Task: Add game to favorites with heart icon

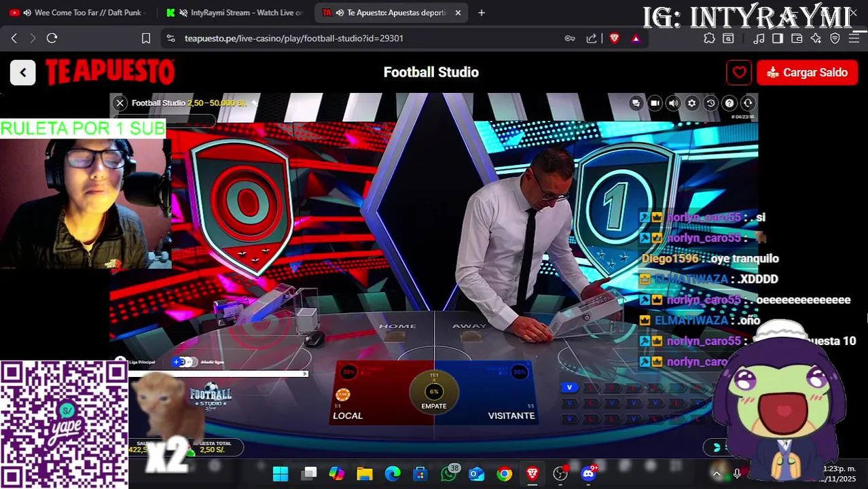Action: [739, 73]
